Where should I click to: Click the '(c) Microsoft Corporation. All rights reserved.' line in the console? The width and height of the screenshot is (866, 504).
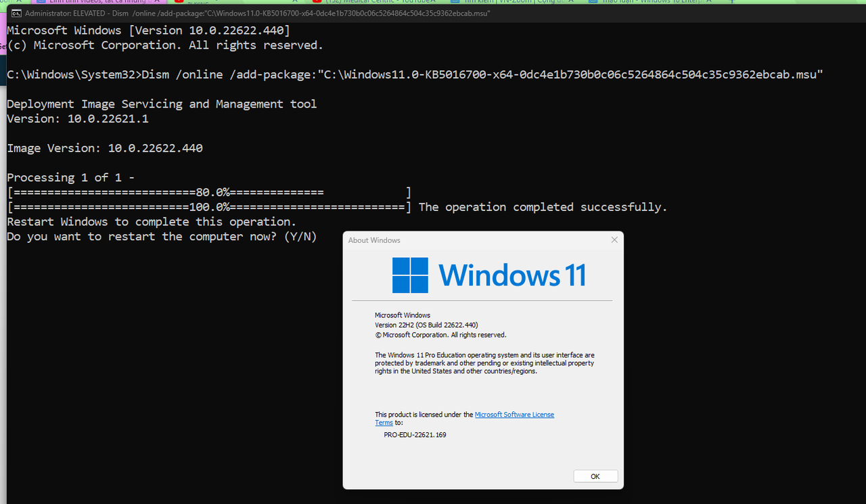click(x=165, y=45)
